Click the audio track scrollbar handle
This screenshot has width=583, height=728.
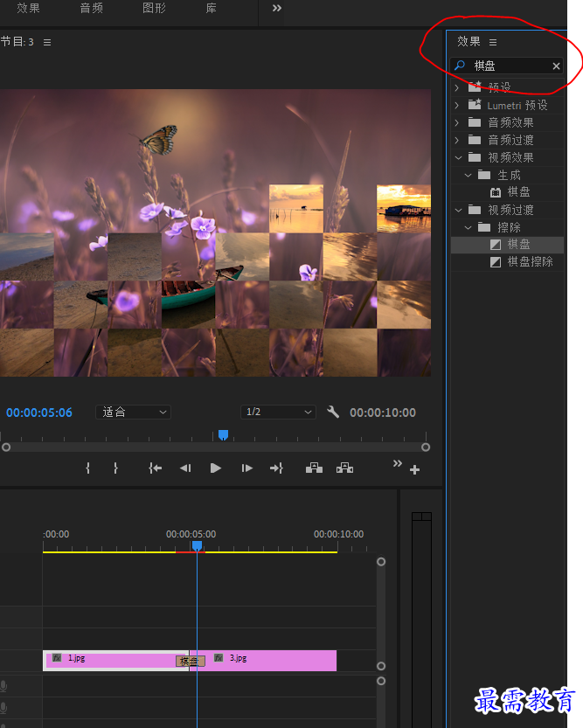point(381,681)
